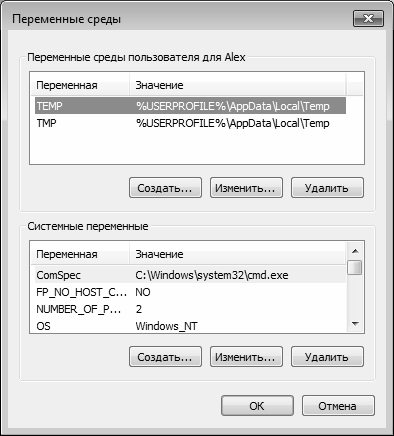Select the OS system variable row
The image size is (394, 436).
[x=188, y=326]
